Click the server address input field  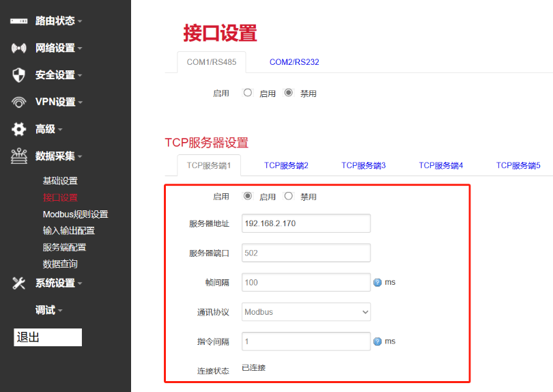(306, 223)
